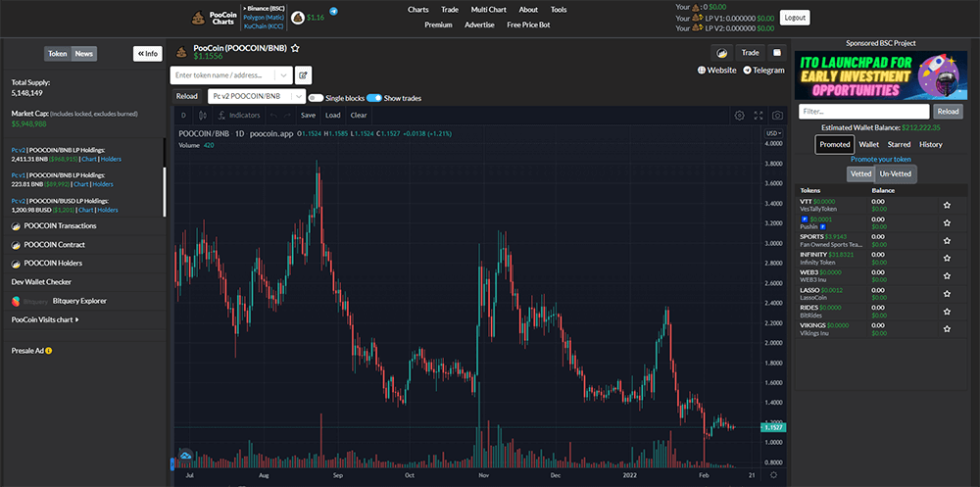The height and width of the screenshot is (487, 980).
Task: Star the LASSO LassoCoin row
Action: (x=947, y=294)
